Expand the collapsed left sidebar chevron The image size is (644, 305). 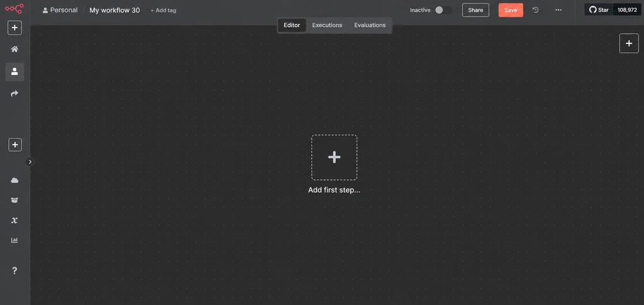click(x=30, y=162)
